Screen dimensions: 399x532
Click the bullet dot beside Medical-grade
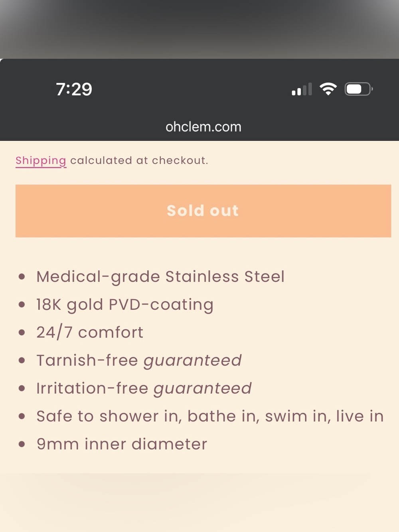(x=22, y=277)
